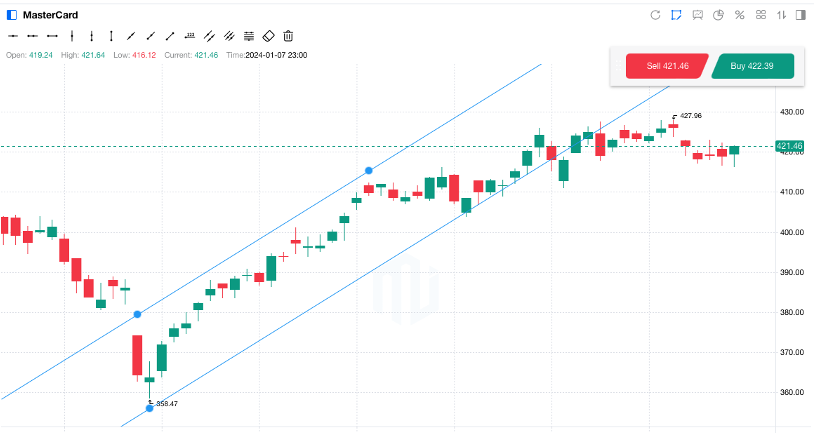Image resolution: width=826 pixels, height=433 pixels.
Task: Open the four-square grid layout icon
Action: (x=761, y=15)
